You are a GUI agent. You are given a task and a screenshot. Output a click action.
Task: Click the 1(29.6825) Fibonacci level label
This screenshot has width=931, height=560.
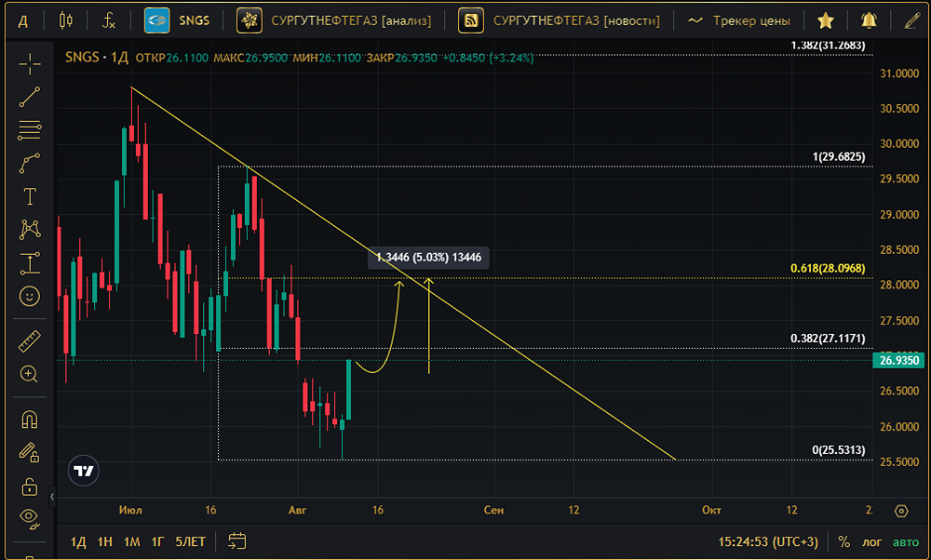point(839,157)
